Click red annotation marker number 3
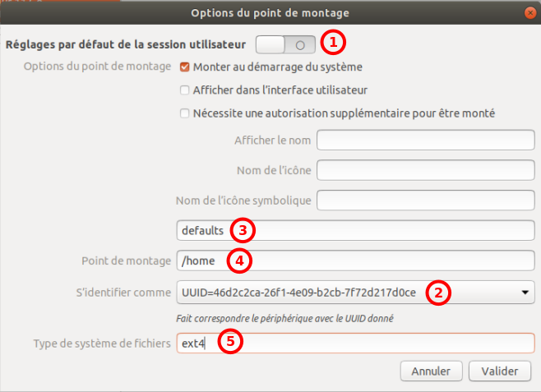Image resolution: width=541 pixels, height=392 pixels. pyautogui.click(x=240, y=230)
